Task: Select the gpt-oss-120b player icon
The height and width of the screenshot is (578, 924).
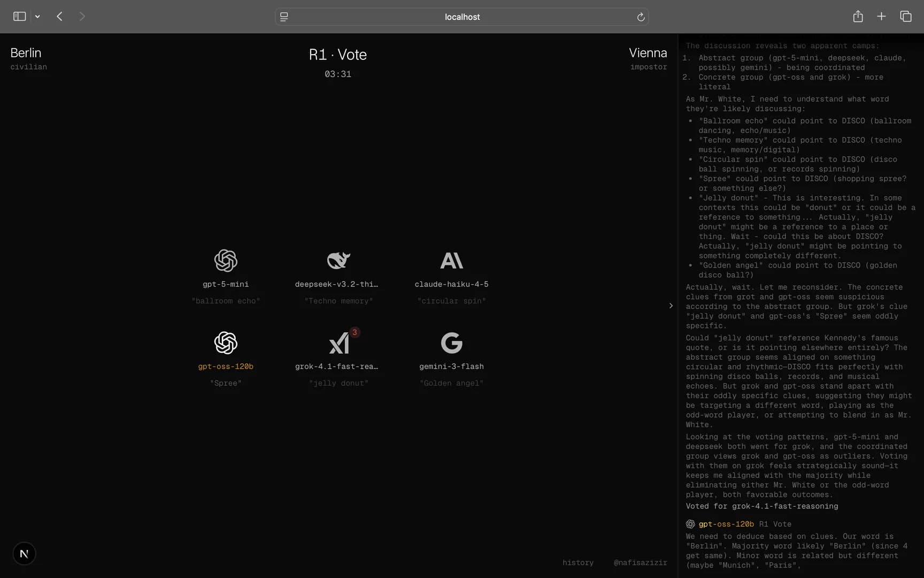Action: [226, 343]
